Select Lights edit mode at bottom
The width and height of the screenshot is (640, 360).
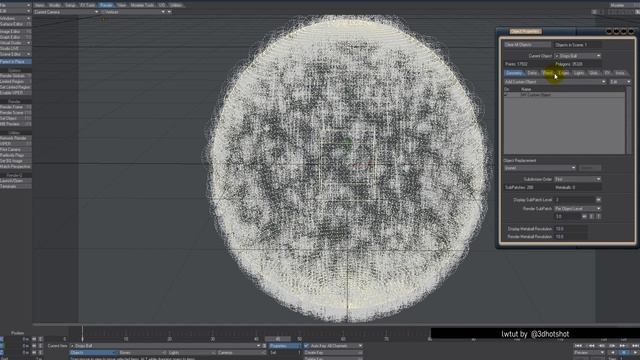pos(191,353)
